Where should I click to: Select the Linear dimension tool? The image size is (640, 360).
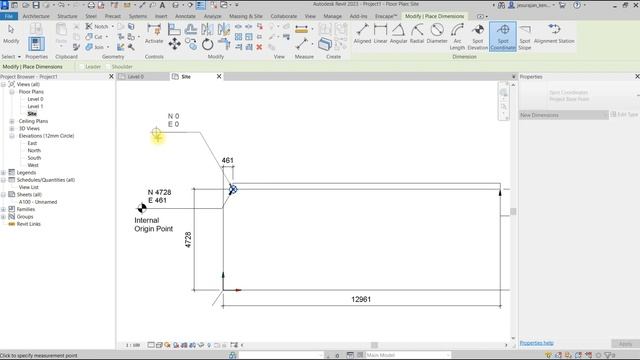click(380, 33)
